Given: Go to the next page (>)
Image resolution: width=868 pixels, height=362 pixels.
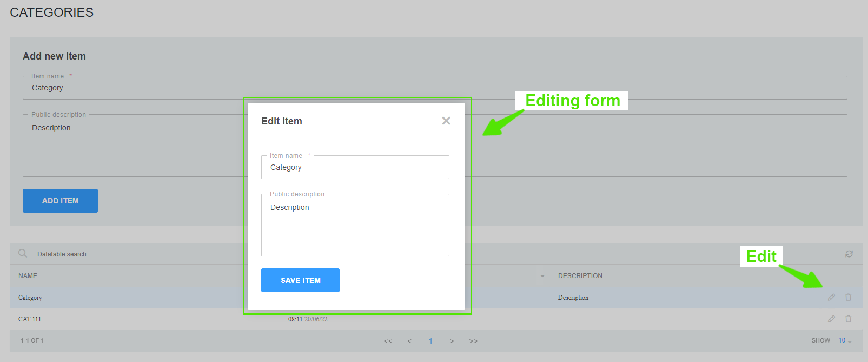Looking at the screenshot, I should tap(452, 341).
